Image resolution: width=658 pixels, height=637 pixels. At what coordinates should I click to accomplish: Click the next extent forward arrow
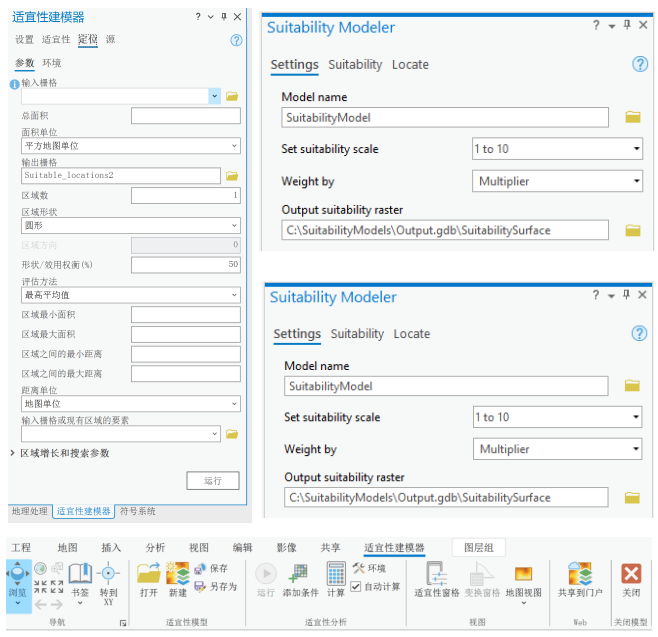(x=57, y=605)
